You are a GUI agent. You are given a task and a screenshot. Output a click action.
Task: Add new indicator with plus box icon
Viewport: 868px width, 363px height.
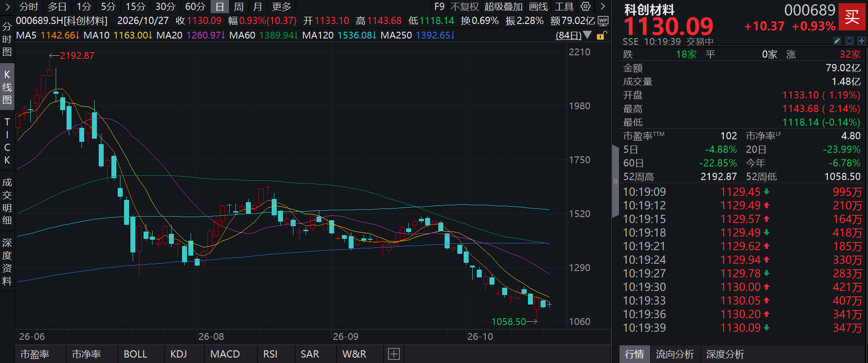point(394,354)
